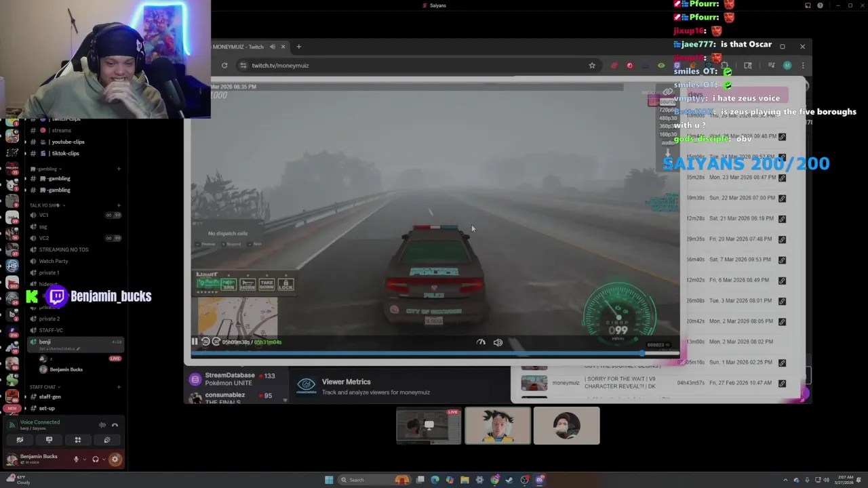The width and height of the screenshot is (868, 488).
Task: Open the SORRY FOR THE WAIT VOD thumbnail
Action: click(534, 383)
